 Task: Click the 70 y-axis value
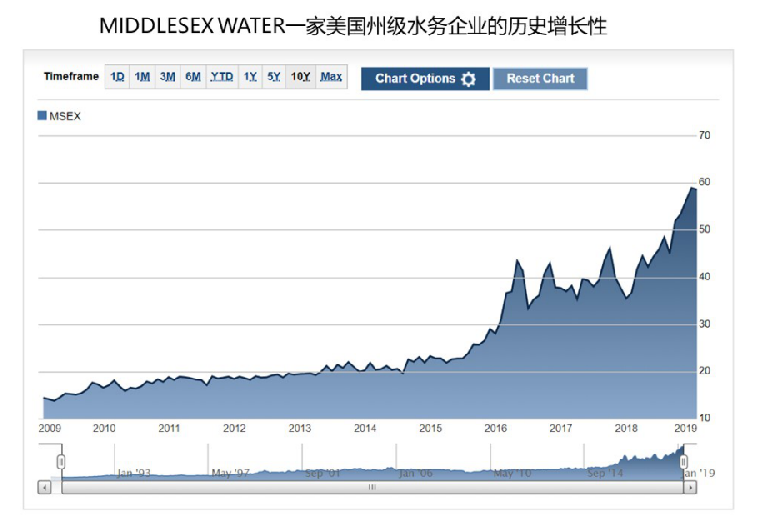[704, 136]
